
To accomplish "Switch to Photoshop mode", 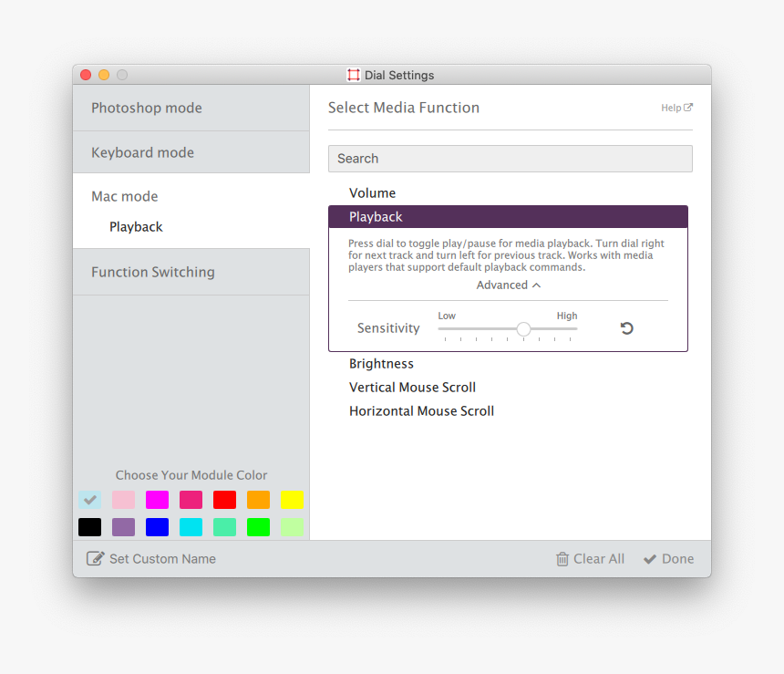I will [147, 108].
